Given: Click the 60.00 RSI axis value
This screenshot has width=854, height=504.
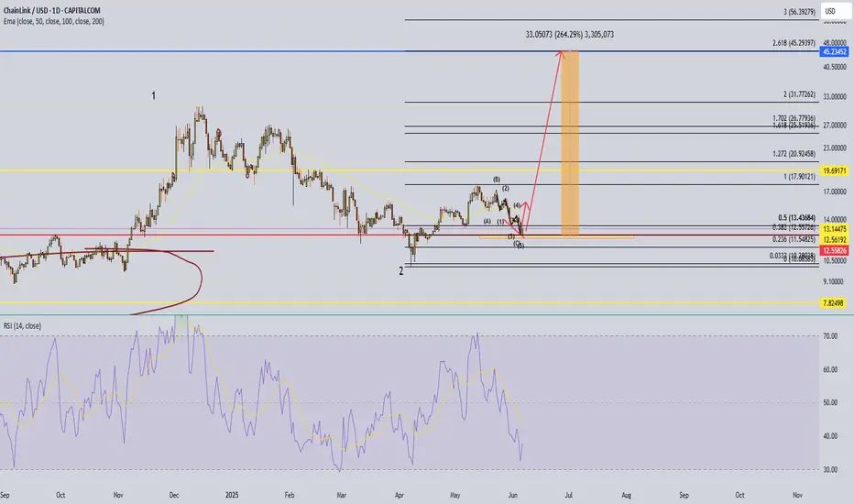Looking at the screenshot, I should [x=830, y=369].
